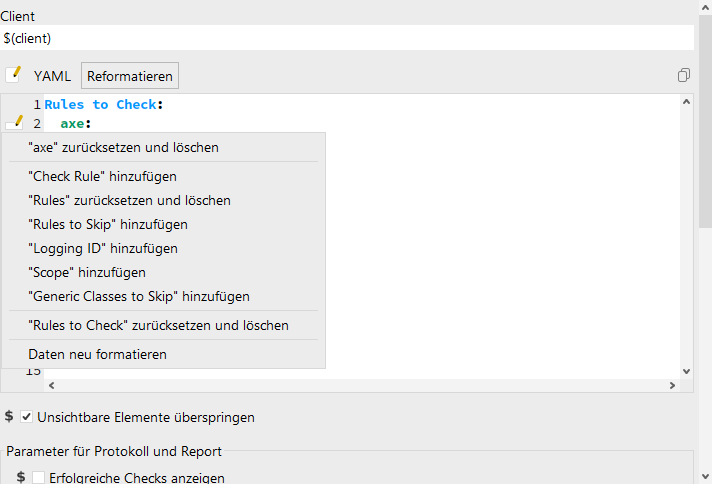712x484 pixels.
Task: Pick '"Generic Classes to Skip" hinzufügen'
Action: pyautogui.click(x=138, y=296)
